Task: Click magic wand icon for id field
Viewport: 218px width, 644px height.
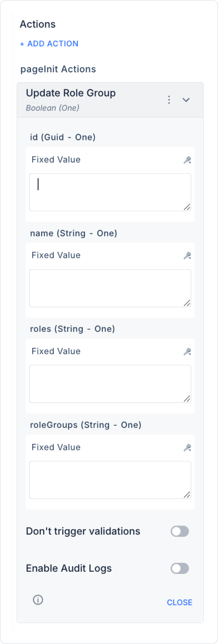Action: [187, 160]
